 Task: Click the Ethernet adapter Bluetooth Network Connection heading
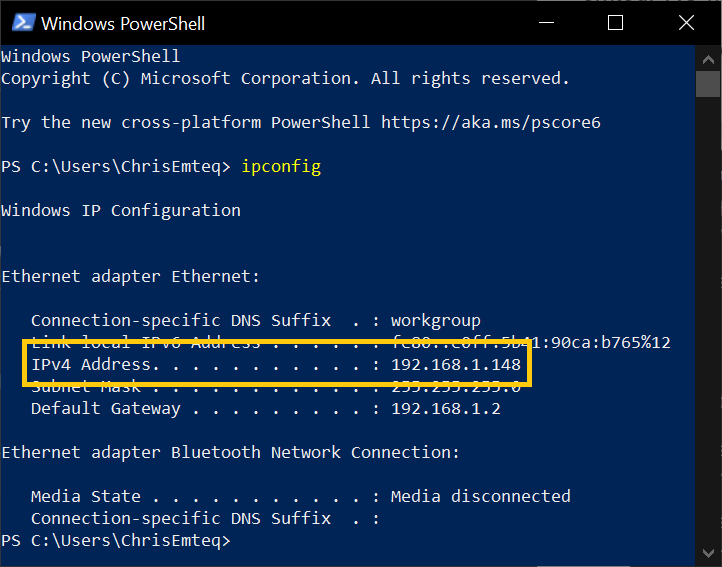(231, 453)
